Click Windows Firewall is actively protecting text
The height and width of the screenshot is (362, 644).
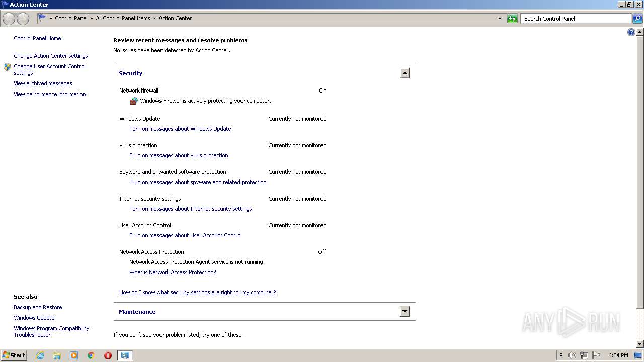(205, 101)
